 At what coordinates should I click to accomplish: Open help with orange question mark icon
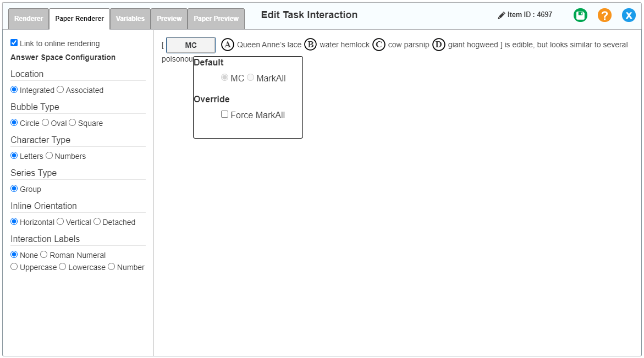(x=604, y=15)
